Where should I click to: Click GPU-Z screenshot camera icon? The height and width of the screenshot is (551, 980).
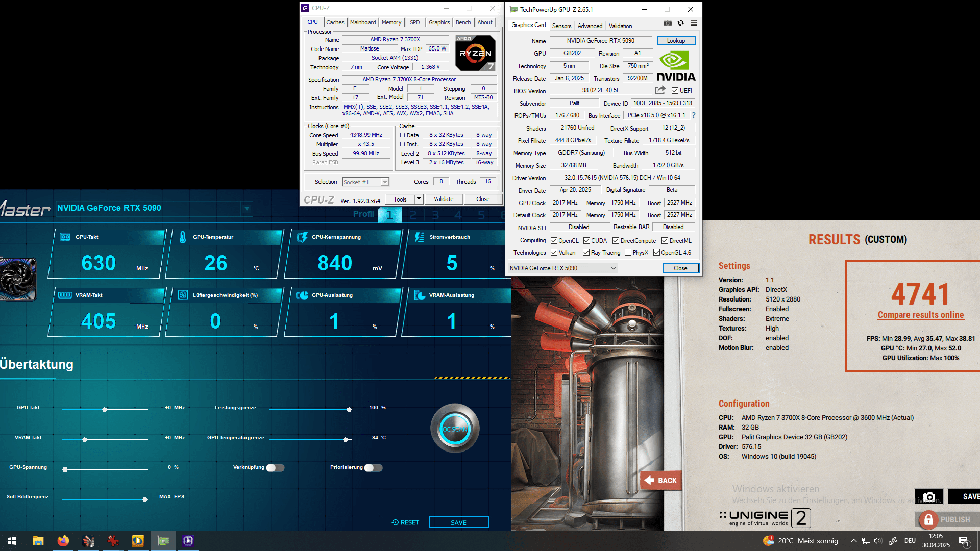coord(667,23)
